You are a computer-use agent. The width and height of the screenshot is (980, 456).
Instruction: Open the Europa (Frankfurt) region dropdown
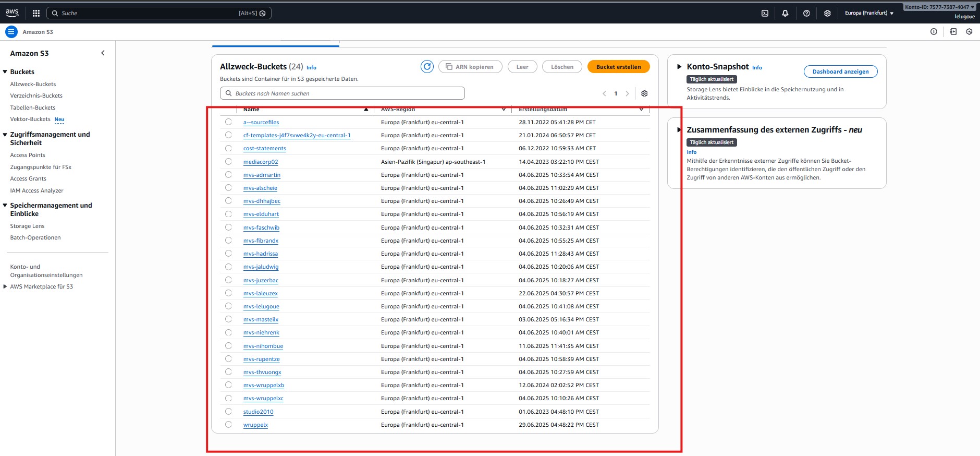[869, 13]
